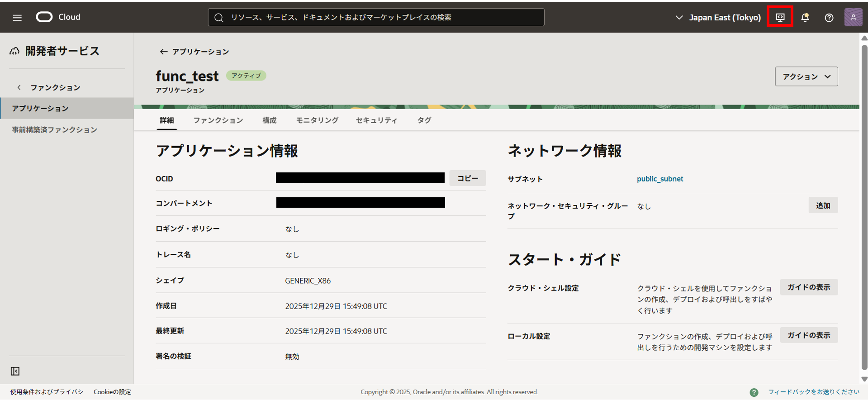The width and height of the screenshot is (868, 405).
Task: Click the green feedback help icon
Action: coord(754,392)
